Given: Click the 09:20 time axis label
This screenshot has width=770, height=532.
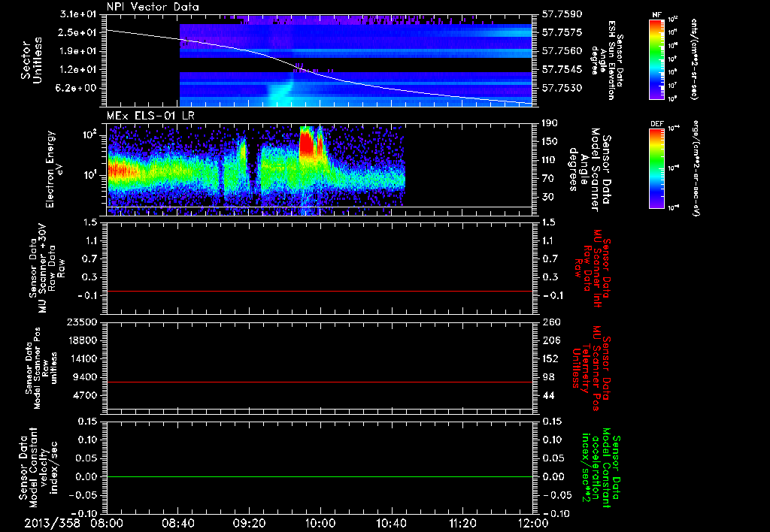Looking at the screenshot, I should point(249,523).
